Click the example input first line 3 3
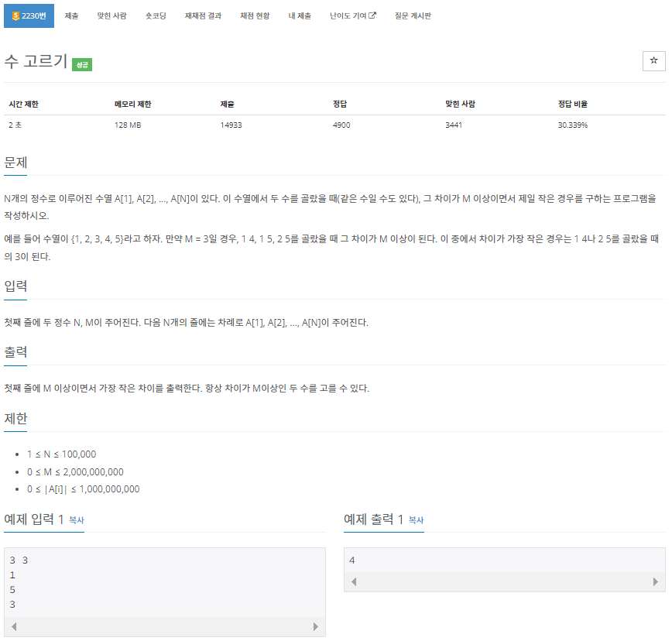 coord(19,560)
